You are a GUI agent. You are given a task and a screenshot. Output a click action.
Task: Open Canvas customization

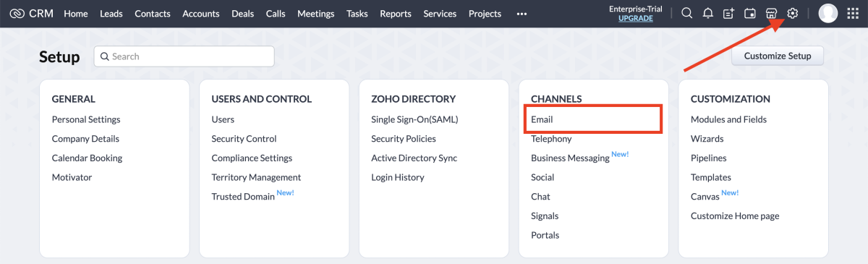tap(705, 196)
